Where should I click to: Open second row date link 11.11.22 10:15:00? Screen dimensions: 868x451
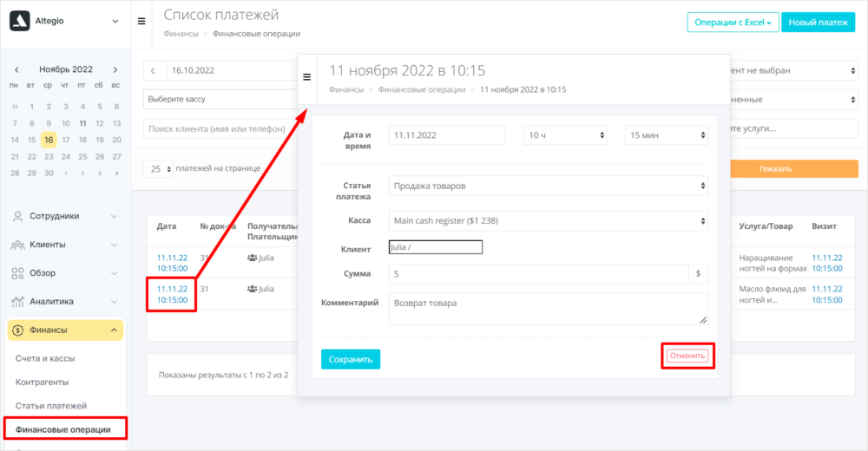pyautogui.click(x=172, y=294)
